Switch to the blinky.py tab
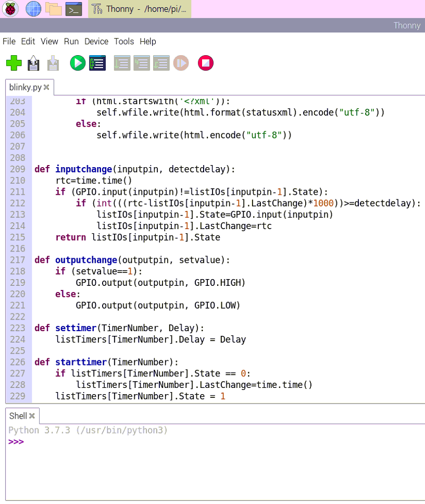Image resolution: width=425 pixels, height=504 pixels. 24,87
